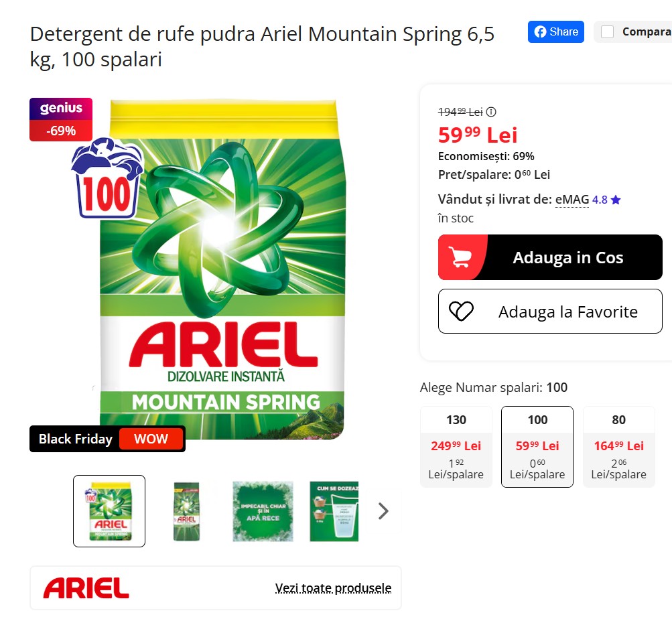View the cold water thumbnail image

[263, 511]
